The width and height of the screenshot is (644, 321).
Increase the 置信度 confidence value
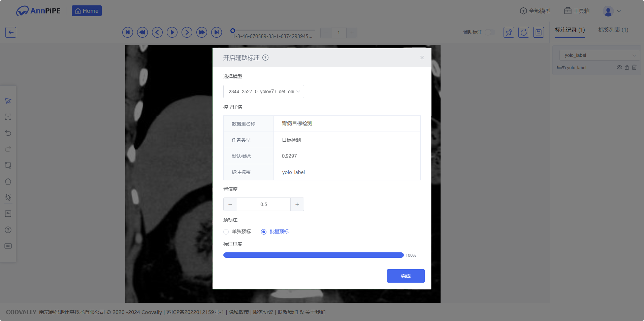tap(297, 204)
